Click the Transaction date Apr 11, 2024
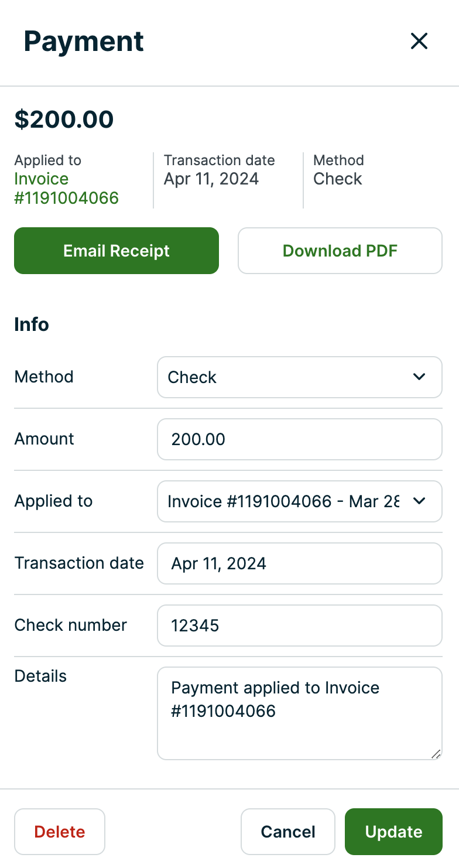The width and height of the screenshot is (459, 868). [210, 179]
